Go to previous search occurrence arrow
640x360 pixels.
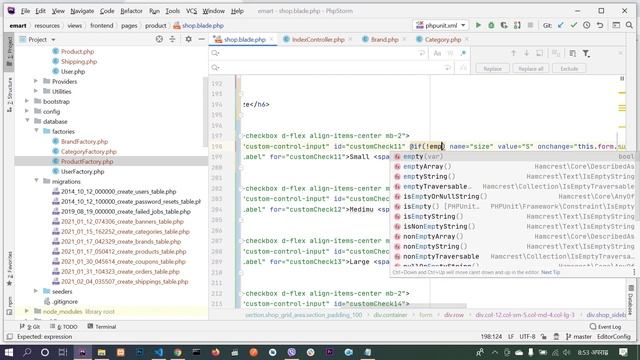point(513,53)
